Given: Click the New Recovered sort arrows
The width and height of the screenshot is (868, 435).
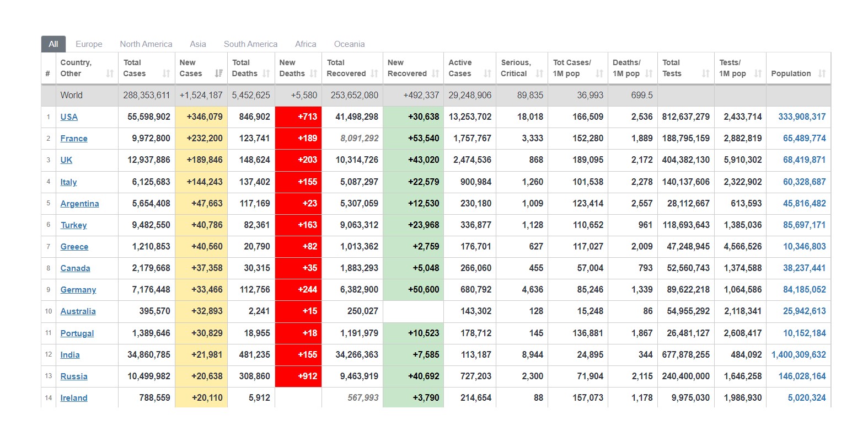Looking at the screenshot, I should (x=435, y=73).
